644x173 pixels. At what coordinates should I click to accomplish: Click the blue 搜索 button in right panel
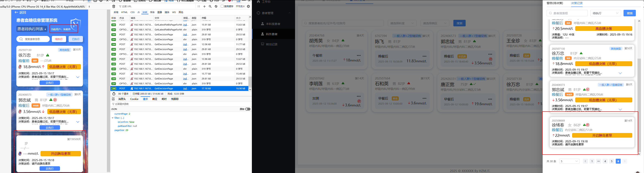629,13
